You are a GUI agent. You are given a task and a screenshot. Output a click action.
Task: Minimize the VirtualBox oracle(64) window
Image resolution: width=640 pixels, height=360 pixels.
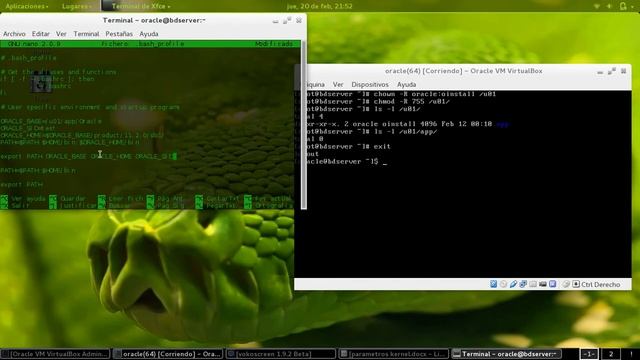[600, 72]
